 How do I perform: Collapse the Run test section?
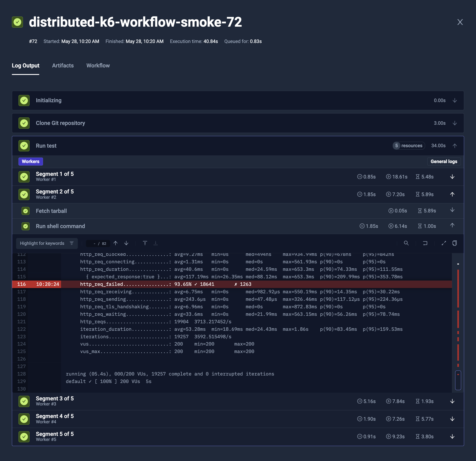pos(455,145)
